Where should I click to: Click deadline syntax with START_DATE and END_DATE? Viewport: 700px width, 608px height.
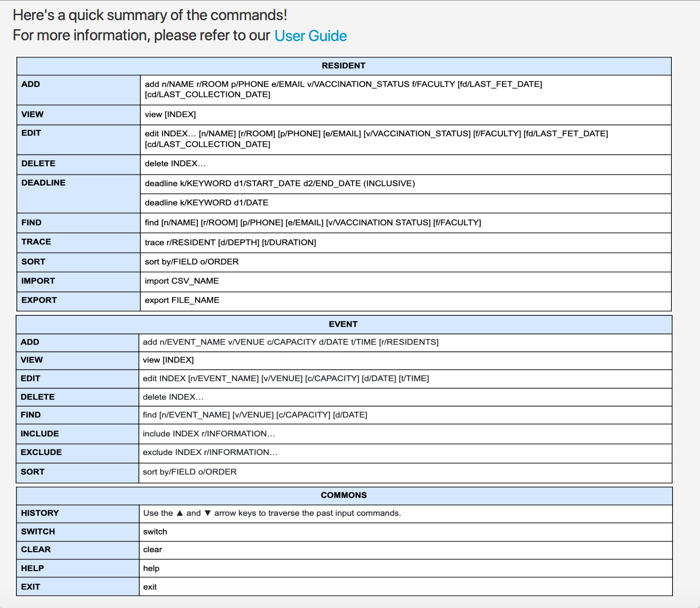[x=280, y=184]
